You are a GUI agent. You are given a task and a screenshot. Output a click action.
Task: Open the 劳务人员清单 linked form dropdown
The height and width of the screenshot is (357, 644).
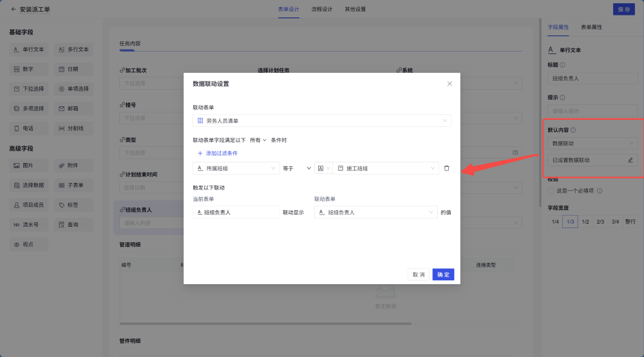(321, 121)
